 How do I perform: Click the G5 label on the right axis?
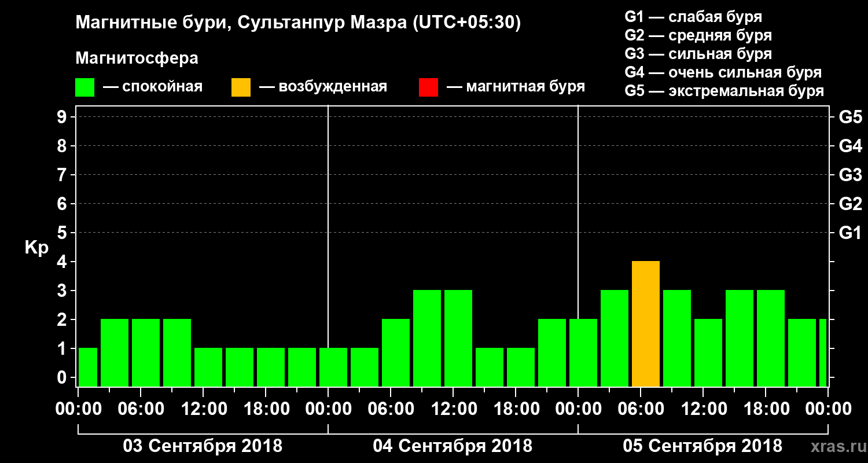pyautogui.click(x=851, y=117)
